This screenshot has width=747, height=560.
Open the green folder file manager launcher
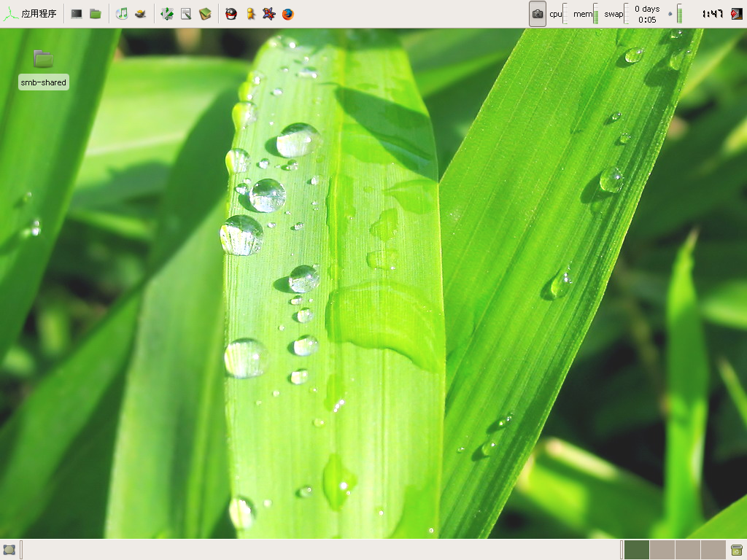coord(96,14)
